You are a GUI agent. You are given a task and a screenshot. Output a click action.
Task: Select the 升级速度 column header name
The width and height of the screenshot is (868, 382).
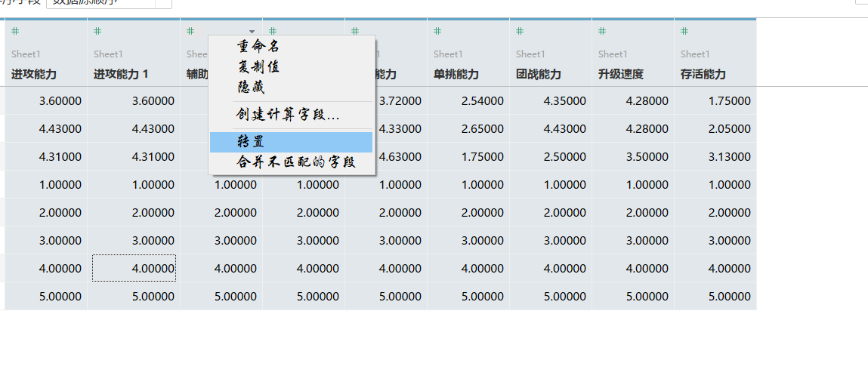621,74
